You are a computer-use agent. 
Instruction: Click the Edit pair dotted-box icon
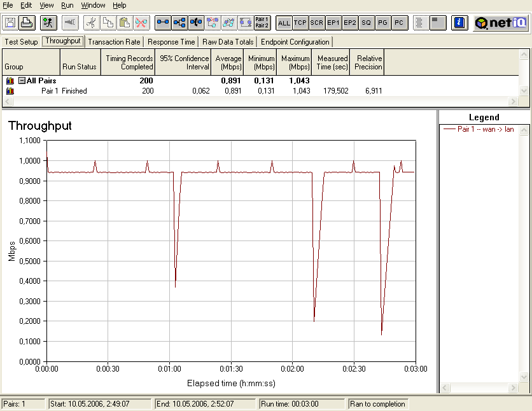pyautogui.click(x=246, y=23)
